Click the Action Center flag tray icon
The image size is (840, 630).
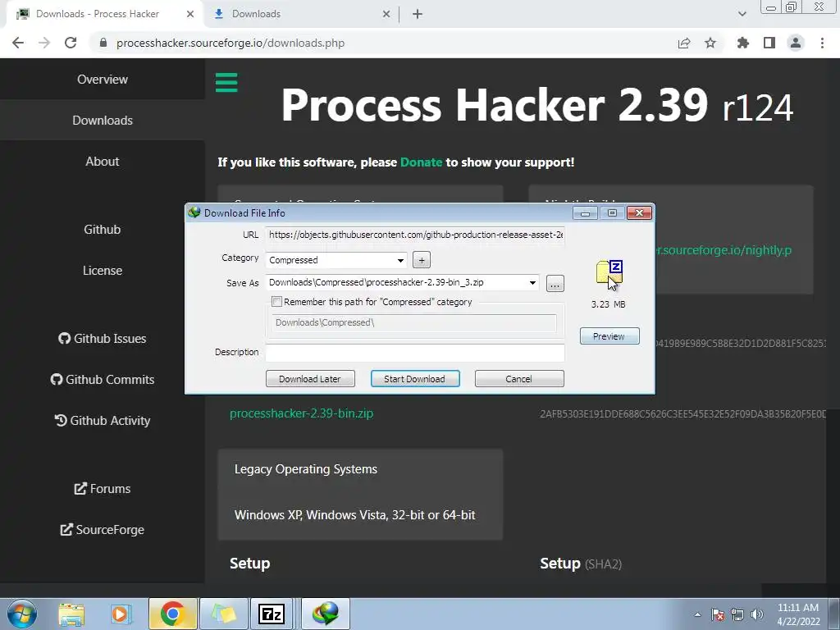coord(718,614)
